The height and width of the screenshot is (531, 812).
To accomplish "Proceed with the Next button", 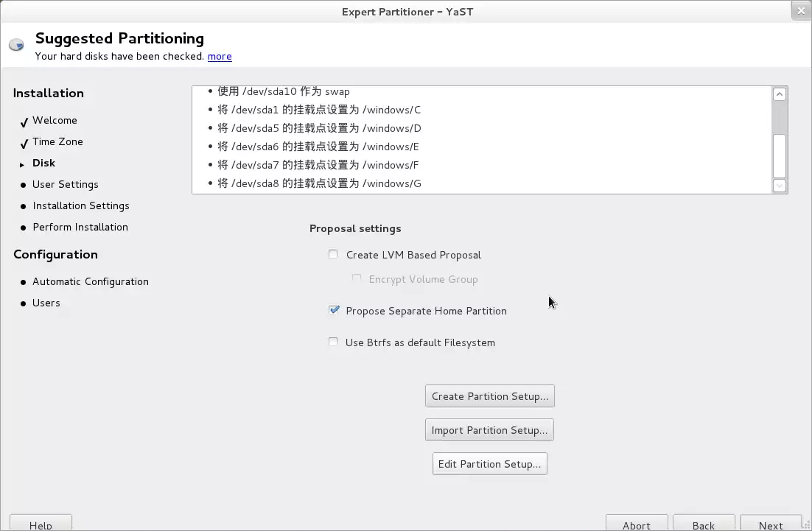I will [771, 524].
